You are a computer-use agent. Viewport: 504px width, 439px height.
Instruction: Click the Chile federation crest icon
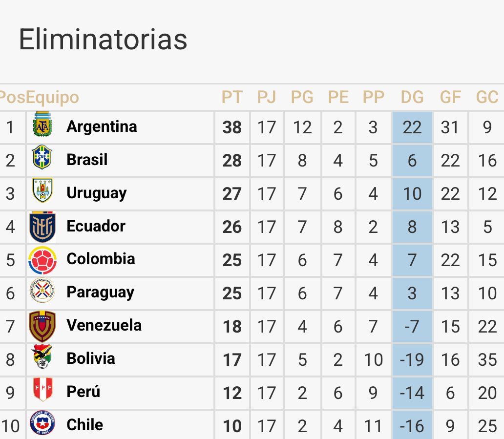[42, 423]
